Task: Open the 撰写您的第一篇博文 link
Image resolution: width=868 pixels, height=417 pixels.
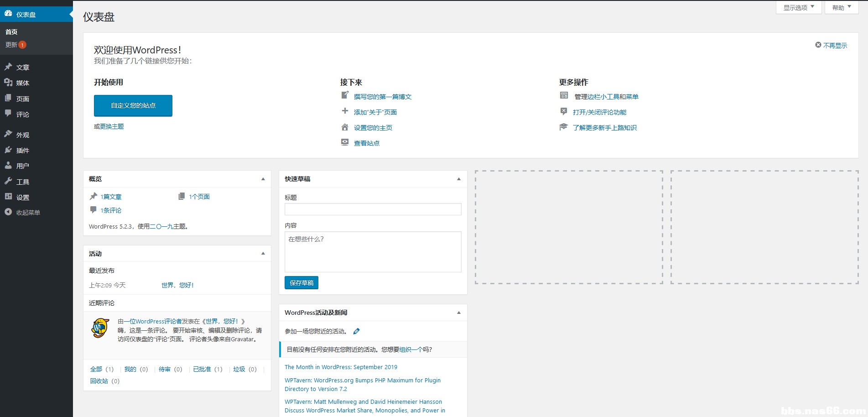Action: (x=382, y=97)
